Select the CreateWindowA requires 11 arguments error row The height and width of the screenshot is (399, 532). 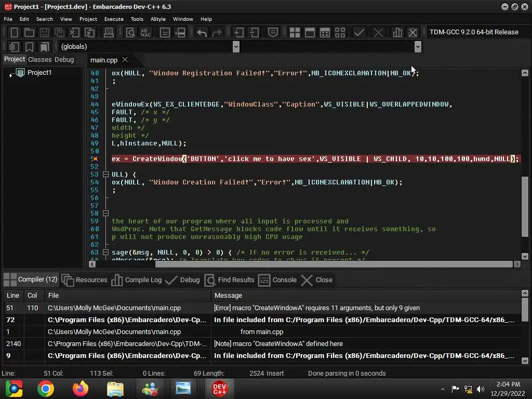tap(262, 308)
